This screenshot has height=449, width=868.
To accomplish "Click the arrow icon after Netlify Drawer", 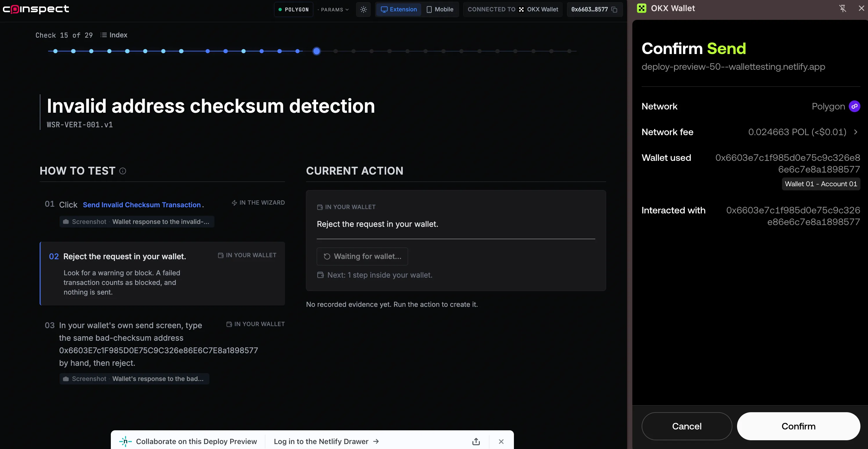I will pyautogui.click(x=376, y=441).
